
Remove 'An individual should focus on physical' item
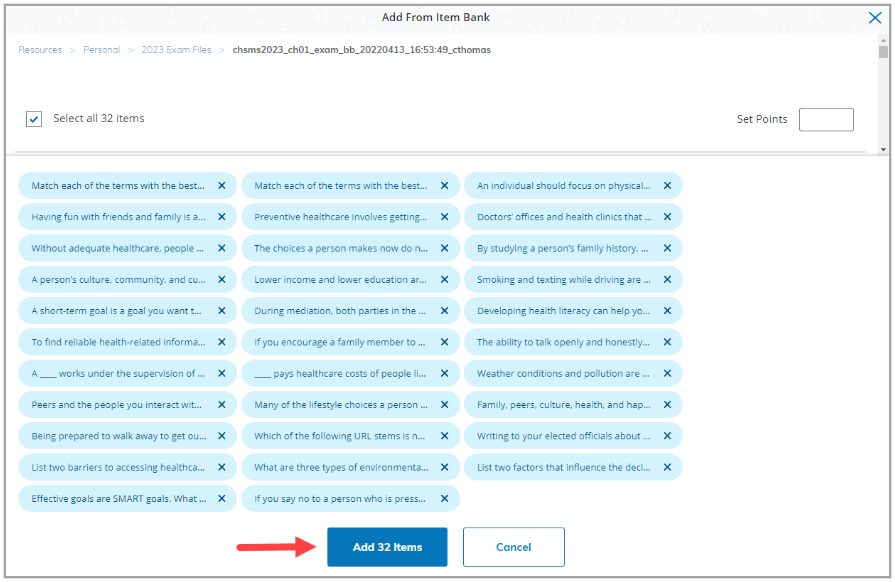[x=667, y=185]
